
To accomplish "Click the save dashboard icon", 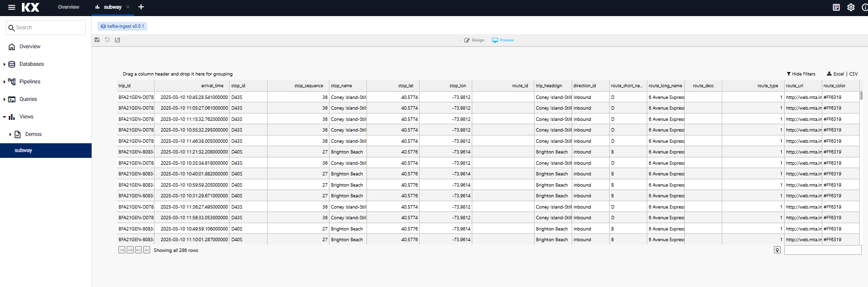I will click(97, 40).
